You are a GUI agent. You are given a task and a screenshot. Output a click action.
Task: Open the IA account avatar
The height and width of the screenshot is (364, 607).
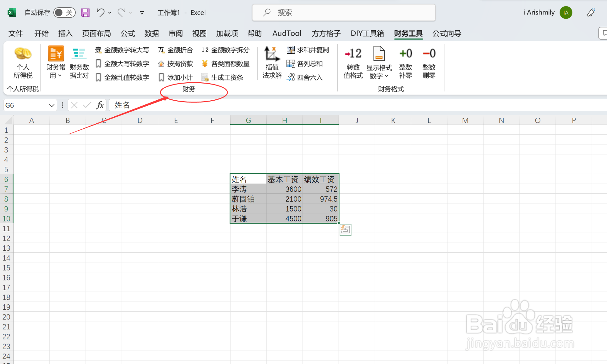coord(566,13)
